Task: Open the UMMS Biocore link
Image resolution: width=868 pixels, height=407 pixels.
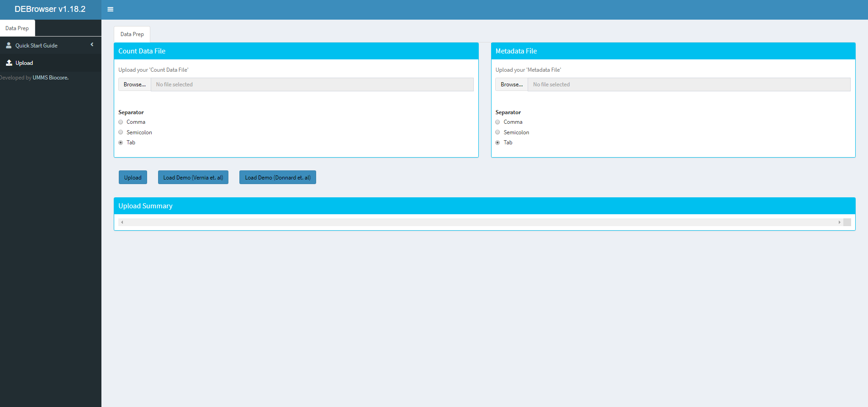Action: pos(50,78)
